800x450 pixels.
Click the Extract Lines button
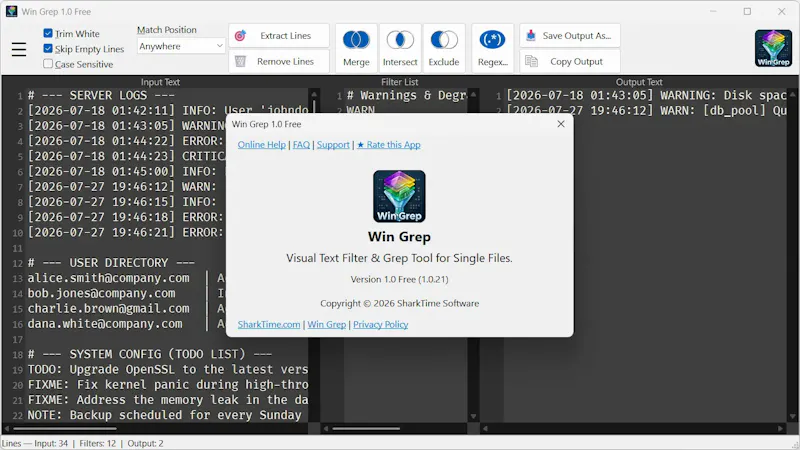(279, 36)
